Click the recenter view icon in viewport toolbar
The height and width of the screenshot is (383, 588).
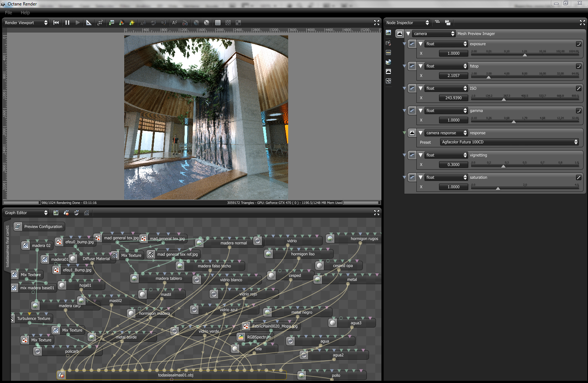tap(100, 23)
